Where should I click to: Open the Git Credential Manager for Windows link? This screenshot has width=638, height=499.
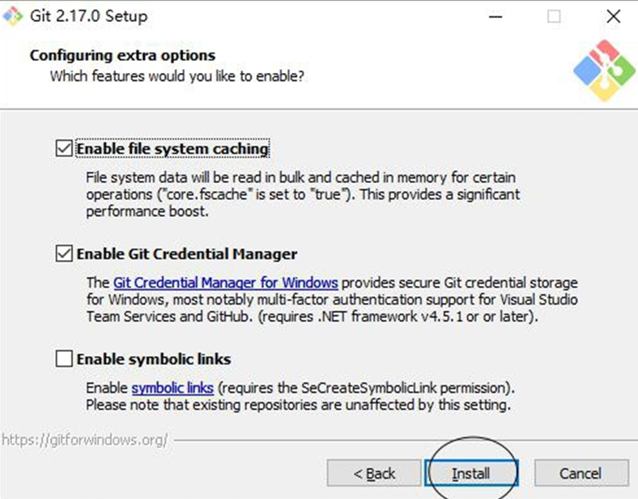coord(225,282)
